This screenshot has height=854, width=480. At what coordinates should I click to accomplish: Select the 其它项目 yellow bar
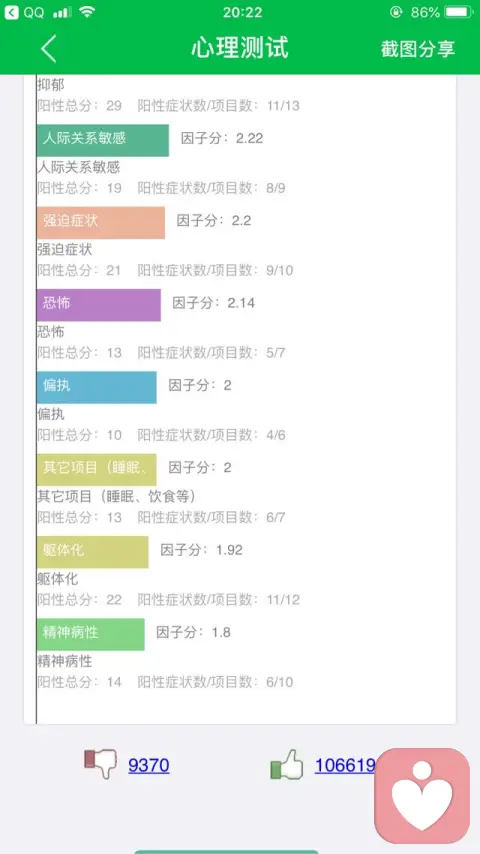pos(96,469)
